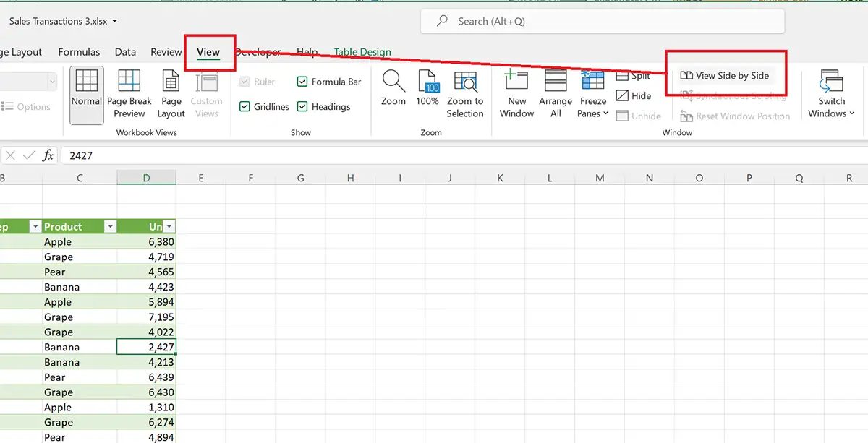Switch to the Table Design tab
Screen dimensions: 868x443
[362, 52]
